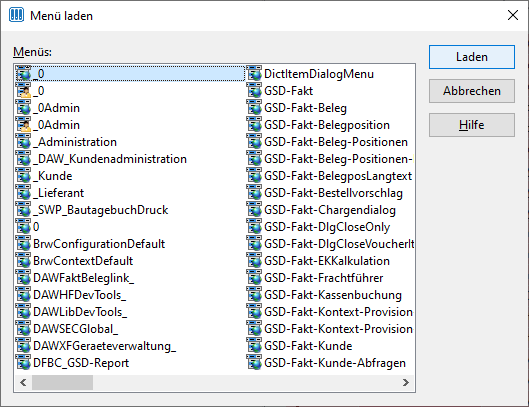Viewport: 529px width, 407px height.
Task: Click the menu icon next to _0Admin user entry
Action: click(23, 125)
